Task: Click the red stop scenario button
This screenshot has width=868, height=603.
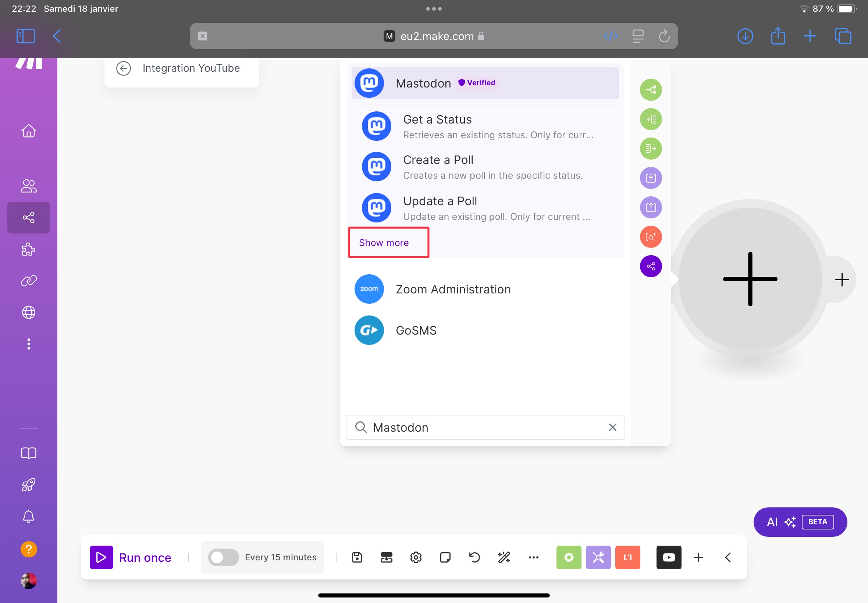Action: pyautogui.click(x=627, y=557)
